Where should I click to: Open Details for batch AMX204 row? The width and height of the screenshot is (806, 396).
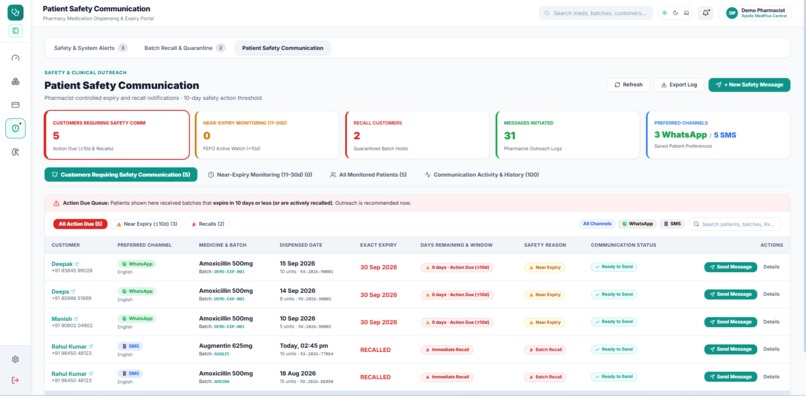(x=771, y=377)
